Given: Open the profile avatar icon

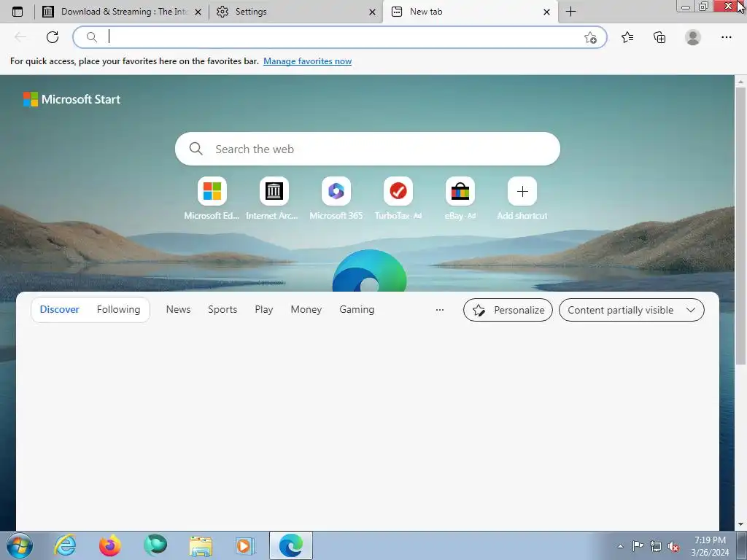Looking at the screenshot, I should point(693,37).
